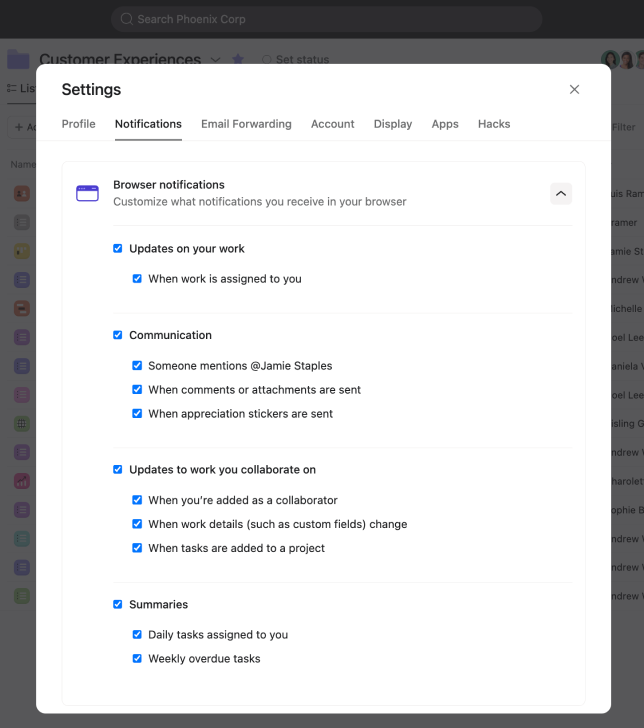Focus the Search Phoenix Corp field
The width and height of the screenshot is (644, 728).
(x=330, y=19)
